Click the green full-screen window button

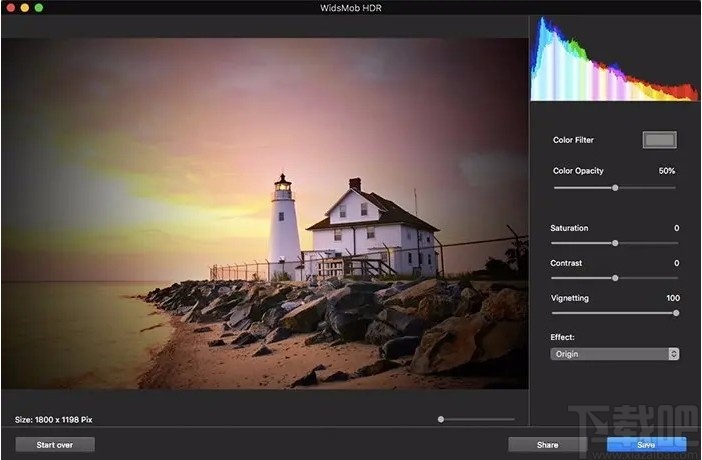pos(39,8)
